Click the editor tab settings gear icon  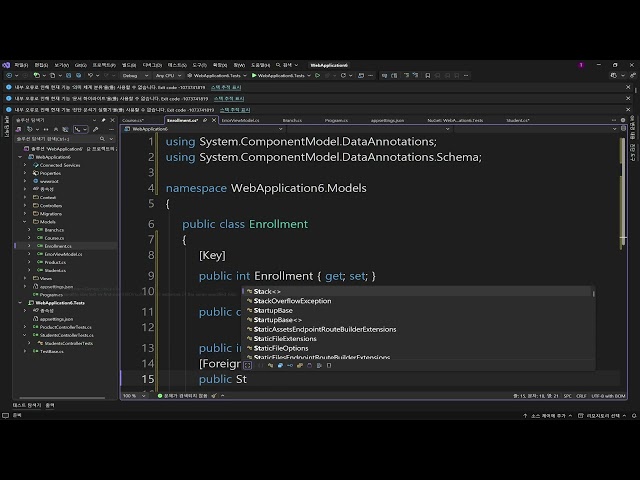click(623, 120)
